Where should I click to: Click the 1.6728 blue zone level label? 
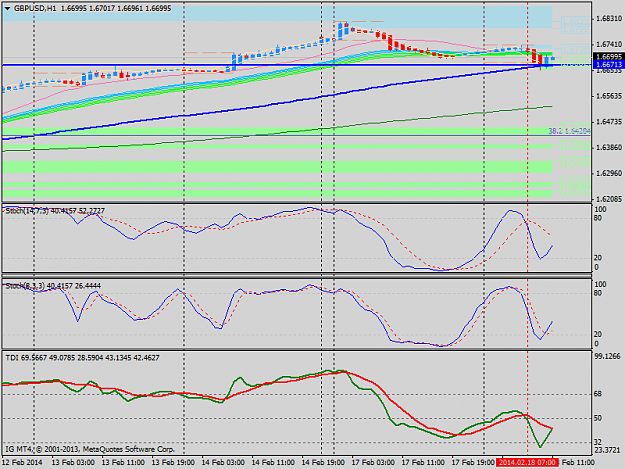pyautogui.click(x=575, y=49)
